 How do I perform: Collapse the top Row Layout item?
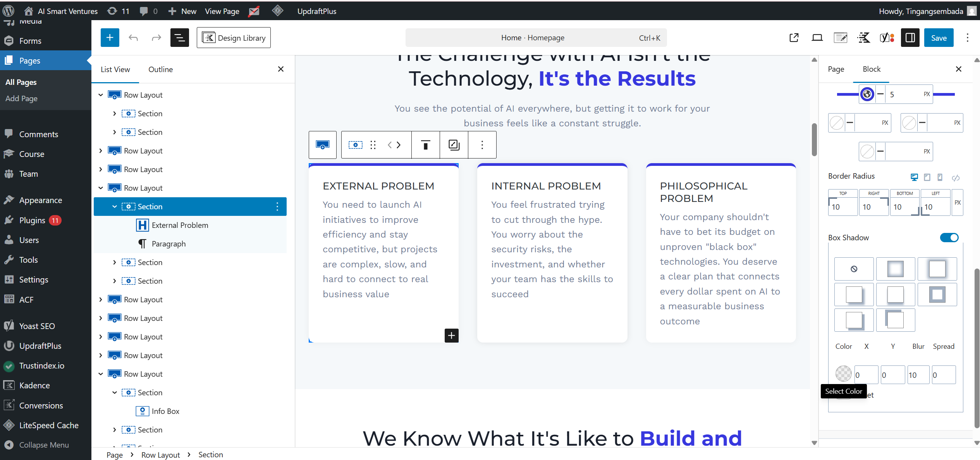point(101,95)
